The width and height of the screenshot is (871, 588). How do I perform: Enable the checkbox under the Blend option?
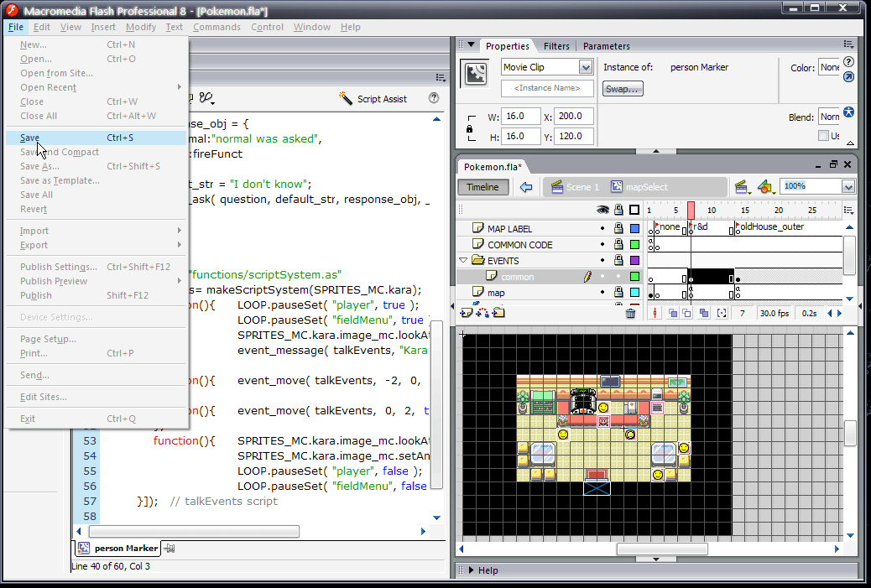pyautogui.click(x=824, y=136)
